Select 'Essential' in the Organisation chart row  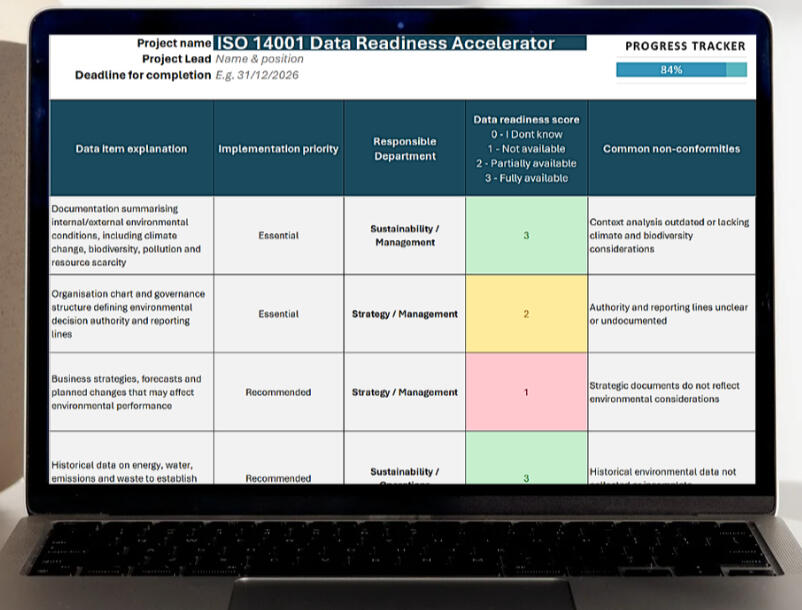[x=278, y=313]
